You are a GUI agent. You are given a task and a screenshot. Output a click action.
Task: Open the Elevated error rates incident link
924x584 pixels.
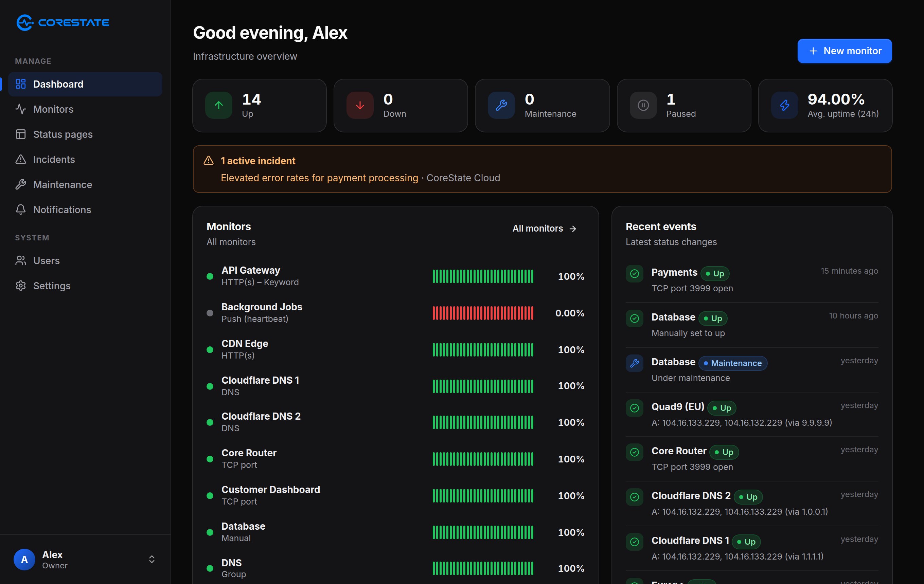pos(319,178)
